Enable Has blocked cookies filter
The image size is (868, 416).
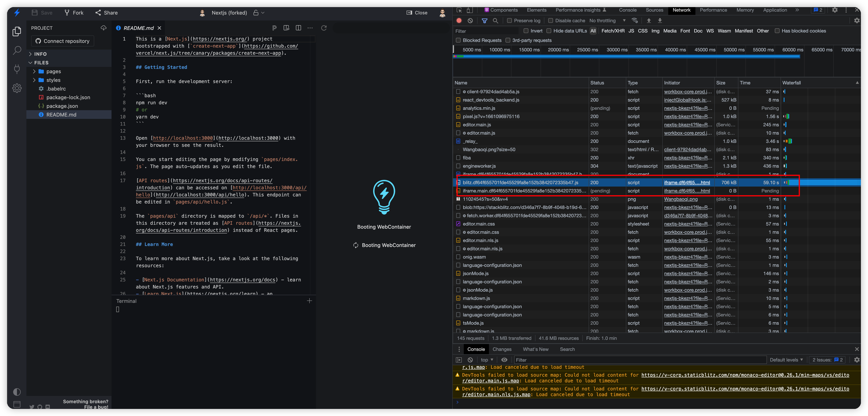778,31
